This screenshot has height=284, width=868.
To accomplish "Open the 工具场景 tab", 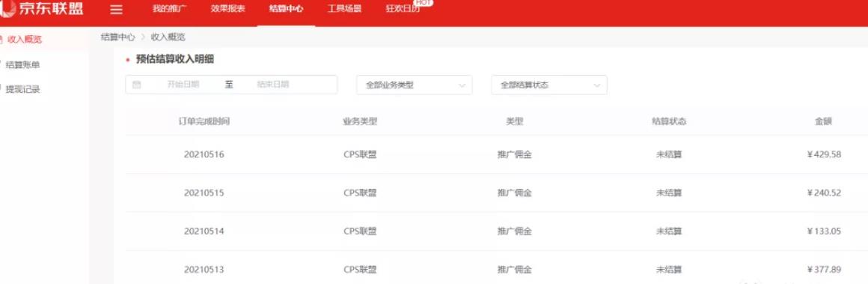I will pyautogui.click(x=344, y=10).
